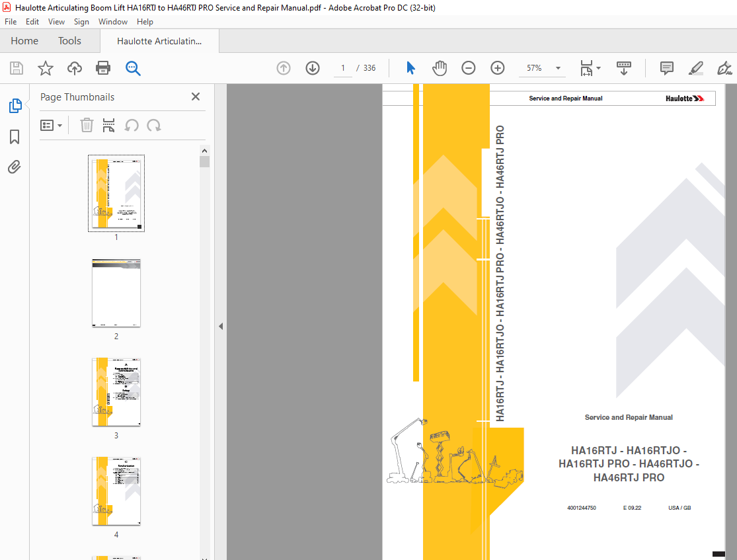
Task: Select the Haulotte Articulatin... document tab
Action: coord(159,41)
